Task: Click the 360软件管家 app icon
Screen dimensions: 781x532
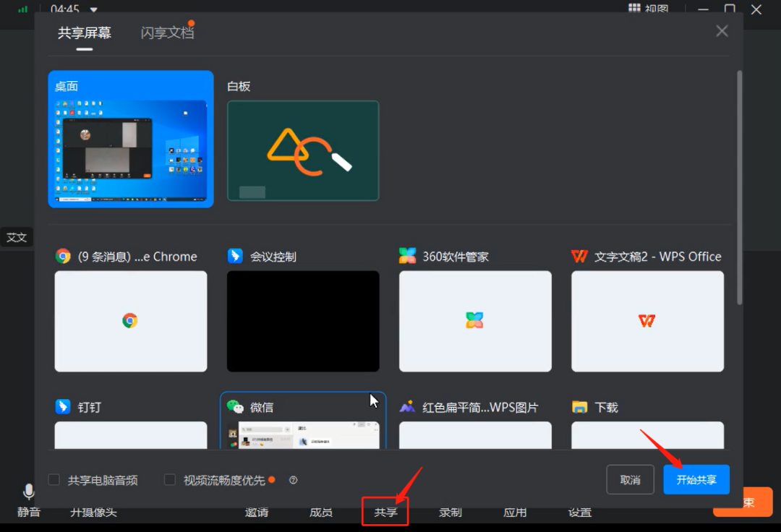Action: [407, 256]
